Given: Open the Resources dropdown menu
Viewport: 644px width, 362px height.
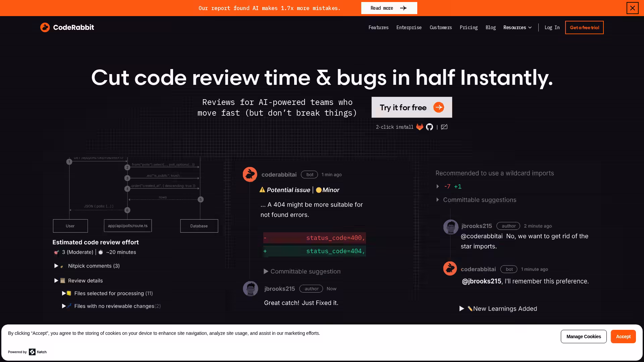Looking at the screenshot, I should tap(517, 27).
